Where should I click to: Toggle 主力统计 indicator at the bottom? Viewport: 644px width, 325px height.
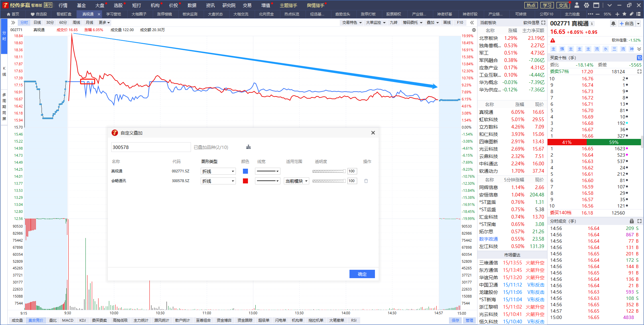tap(141, 320)
